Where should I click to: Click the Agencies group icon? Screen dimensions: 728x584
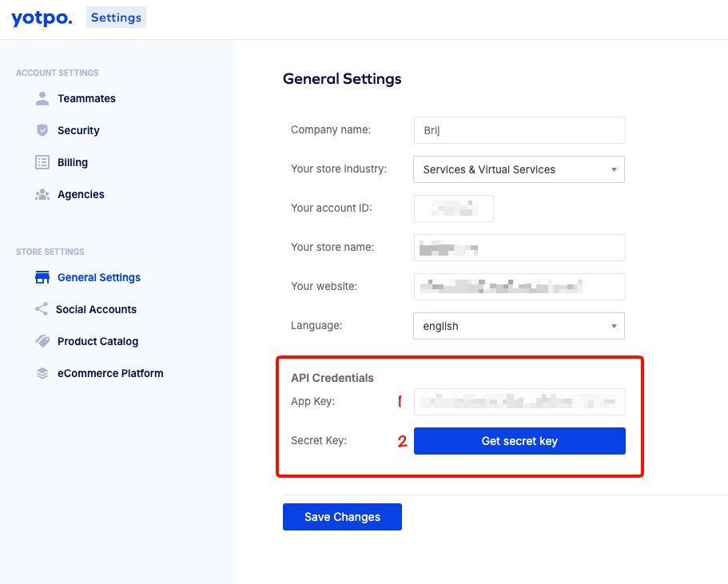point(42,194)
